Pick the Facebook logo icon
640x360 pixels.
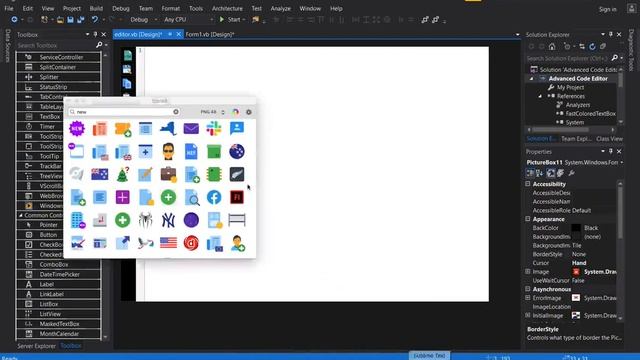[214, 197]
